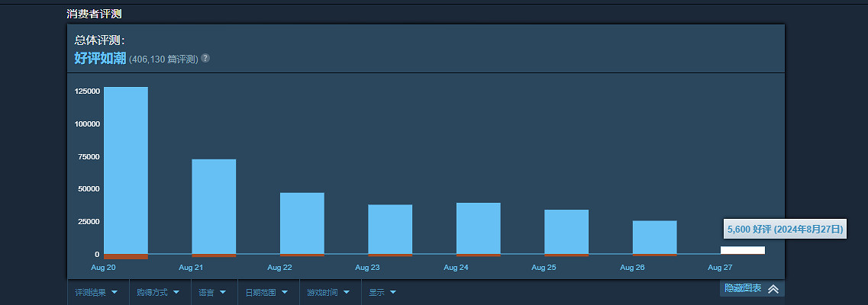Expand the 显示 dropdown menu
This screenshot has height=305, width=868.
pos(382,292)
